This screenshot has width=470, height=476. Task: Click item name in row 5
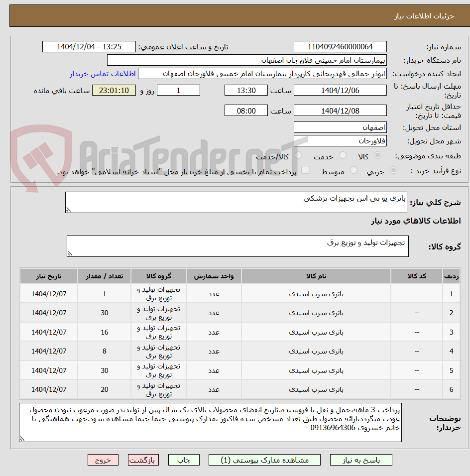316,370
